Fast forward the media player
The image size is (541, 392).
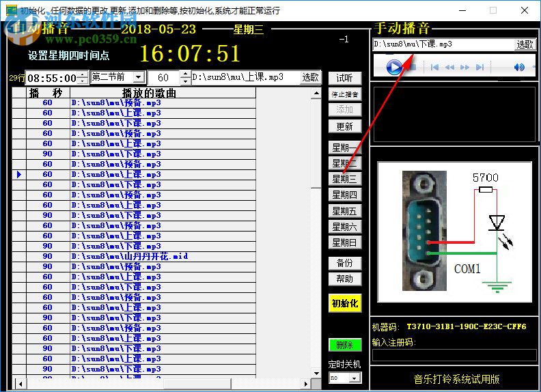pos(464,67)
